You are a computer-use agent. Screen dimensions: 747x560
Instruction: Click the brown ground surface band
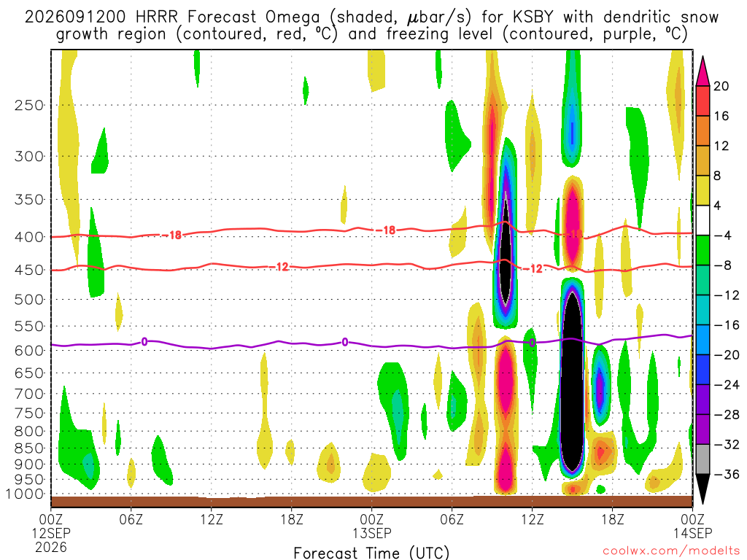pyautogui.click(x=371, y=502)
